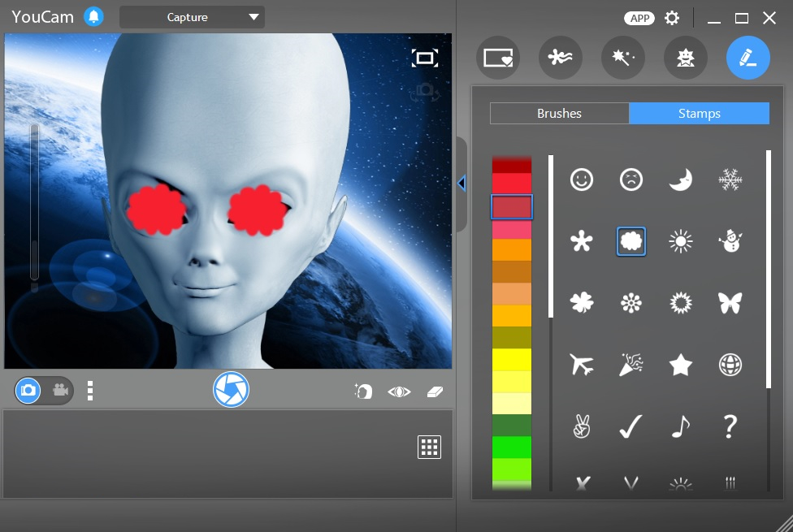Open the particle effects panel
The height and width of the screenshot is (532, 793).
(561, 58)
